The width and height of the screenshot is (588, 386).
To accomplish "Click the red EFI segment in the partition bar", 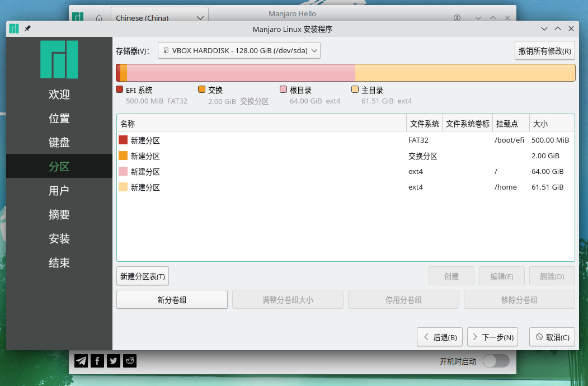I will click(x=118, y=73).
